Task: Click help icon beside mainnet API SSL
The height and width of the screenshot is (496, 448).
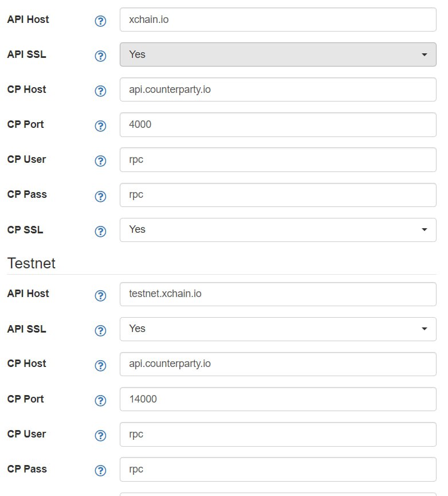Action: (100, 56)
